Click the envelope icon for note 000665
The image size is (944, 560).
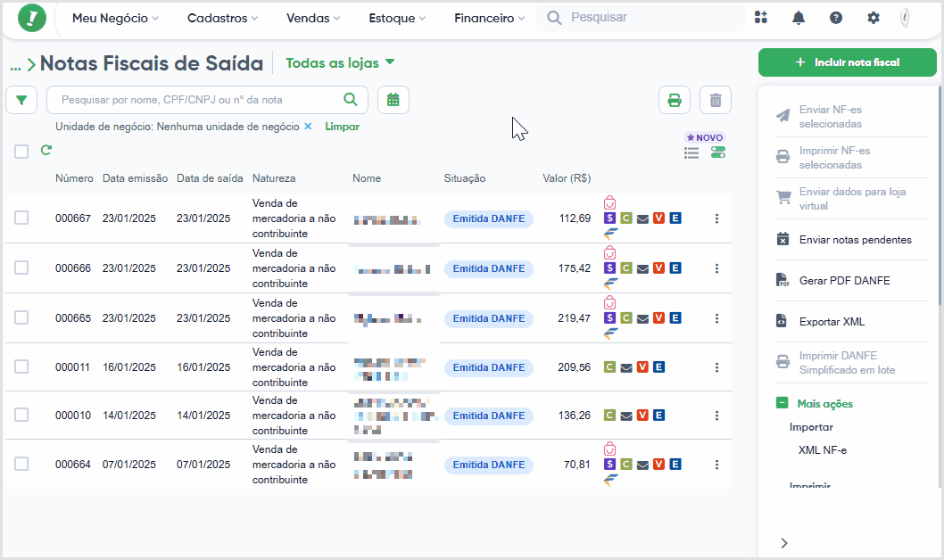tap(642, 319)
